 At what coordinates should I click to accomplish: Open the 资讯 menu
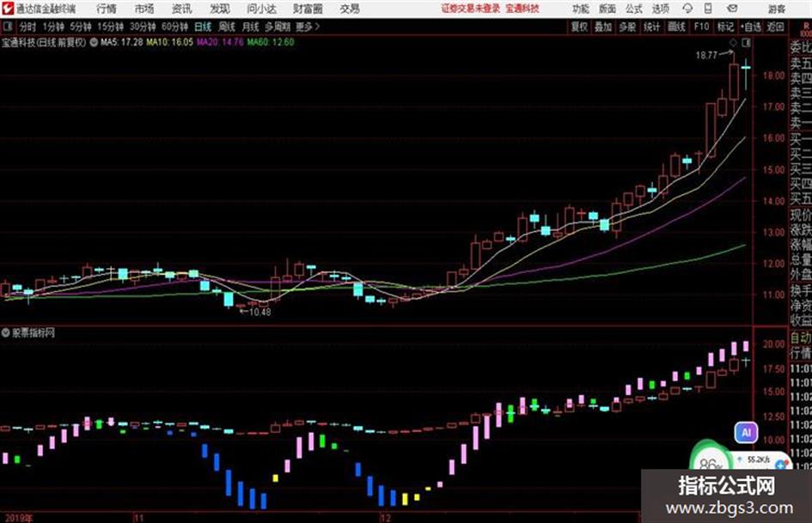[182, 9]
